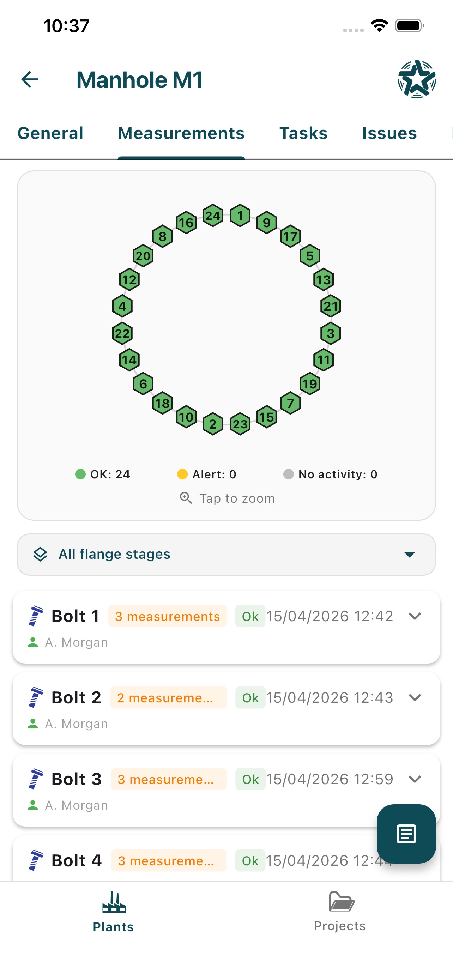Select the Measurements tab

[x=181, y=133]
